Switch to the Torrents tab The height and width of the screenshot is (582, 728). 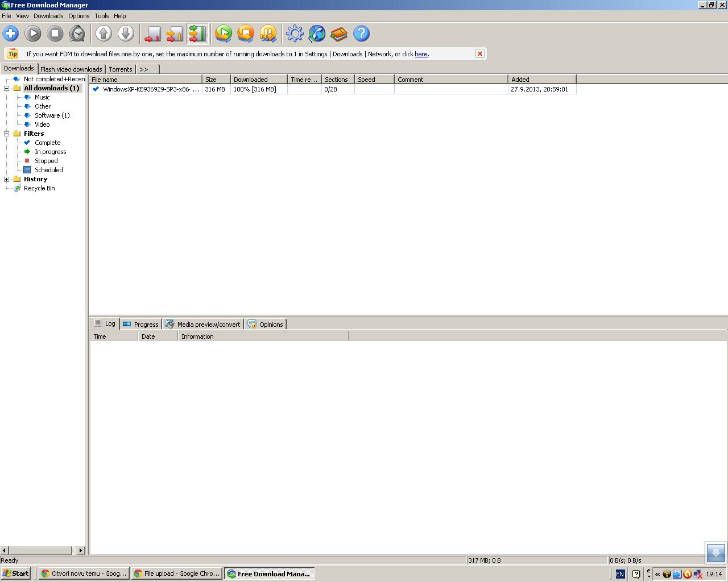tap(120, 69)
